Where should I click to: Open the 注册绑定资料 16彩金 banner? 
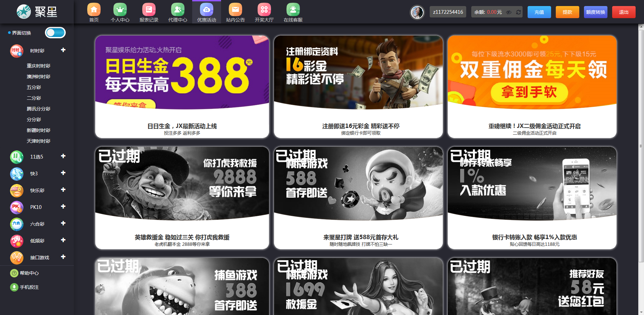358,72
